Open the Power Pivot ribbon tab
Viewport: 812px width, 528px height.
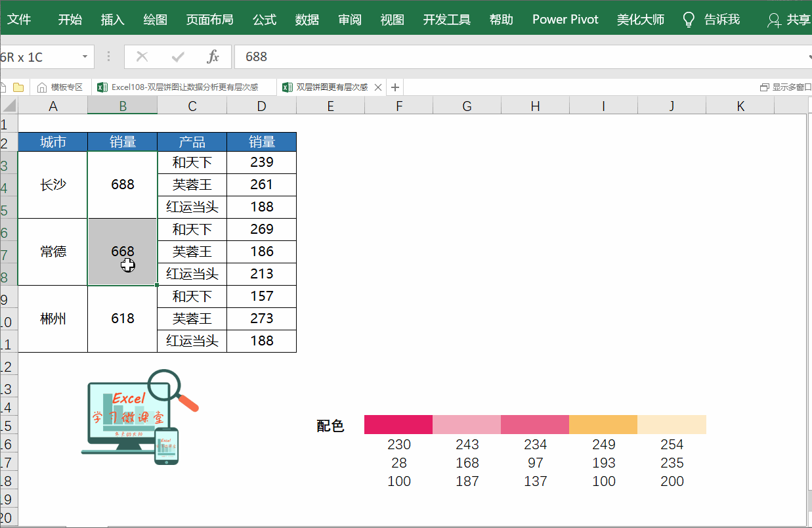pos(565,19)
